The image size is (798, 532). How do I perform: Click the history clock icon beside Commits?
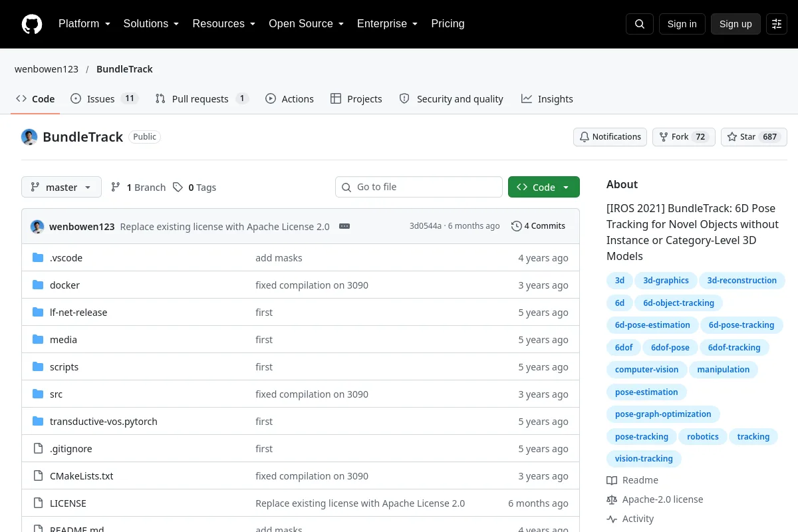pos(516,226)
